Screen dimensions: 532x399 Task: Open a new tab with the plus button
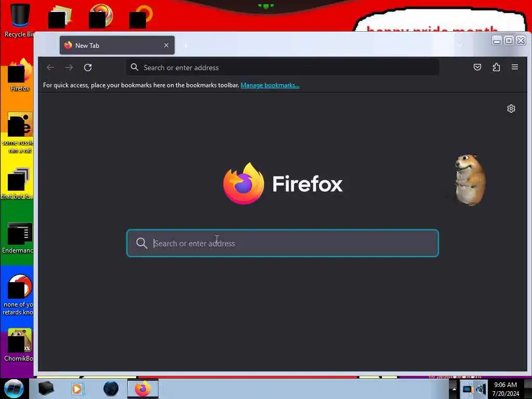coord(186,46)
